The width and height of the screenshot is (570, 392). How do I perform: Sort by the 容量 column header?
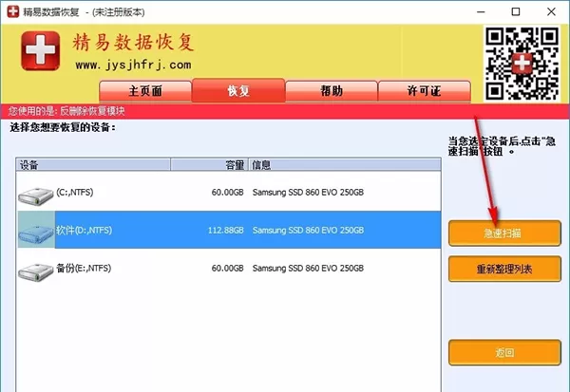click(x=210, y=165)
